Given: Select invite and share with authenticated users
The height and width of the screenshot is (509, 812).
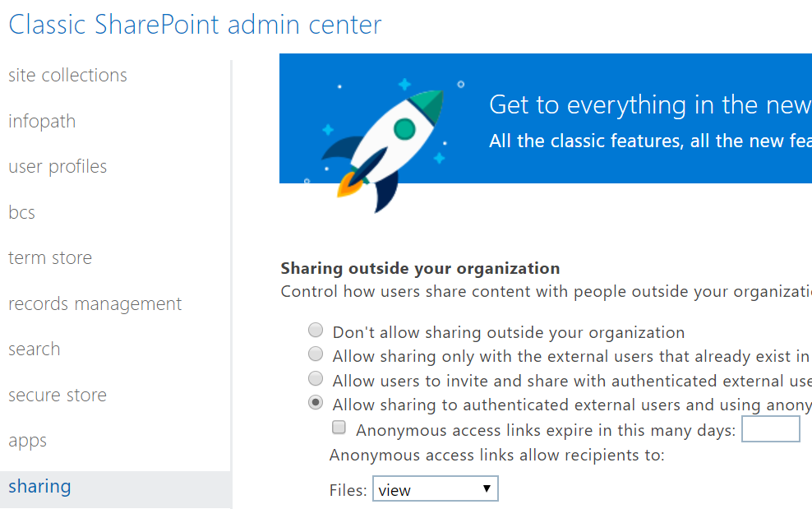Looking at the screenshot, I should tap(316, 379).
